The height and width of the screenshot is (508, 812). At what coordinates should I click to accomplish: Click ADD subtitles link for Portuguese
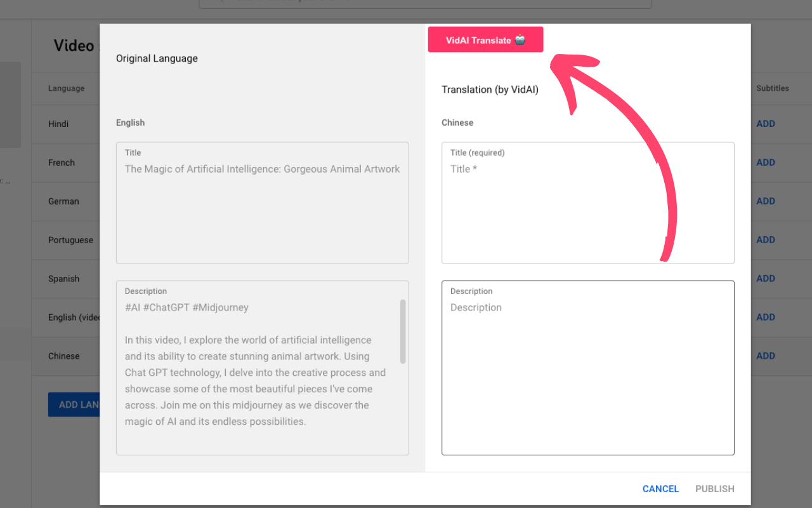766,240
